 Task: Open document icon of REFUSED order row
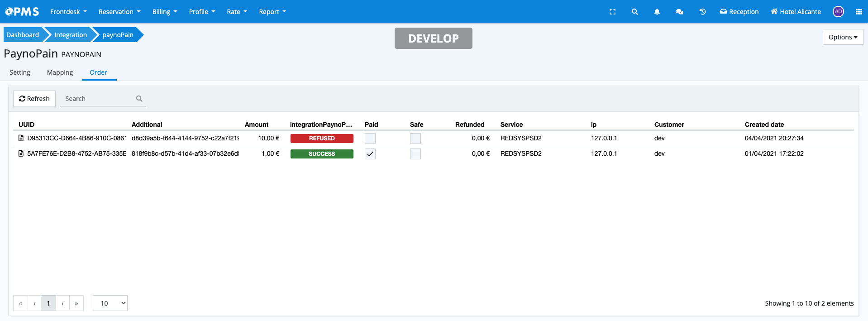pyautogui.click(x=21, y=138)
